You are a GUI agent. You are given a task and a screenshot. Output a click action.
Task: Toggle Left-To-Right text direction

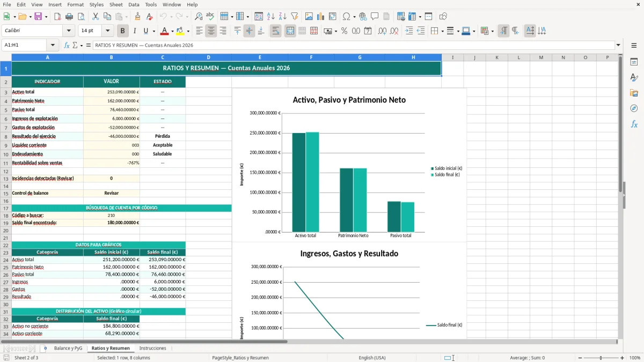tap(503, 31)
